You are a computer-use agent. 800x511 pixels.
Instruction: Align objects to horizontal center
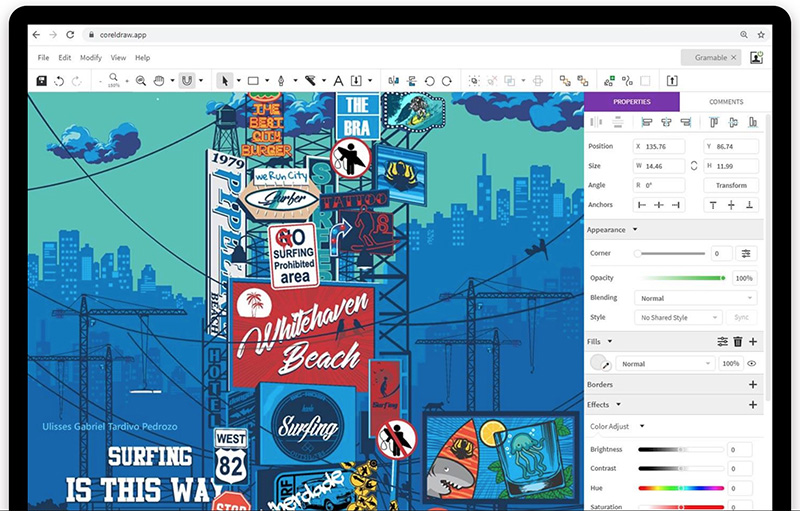click(666, 122)
